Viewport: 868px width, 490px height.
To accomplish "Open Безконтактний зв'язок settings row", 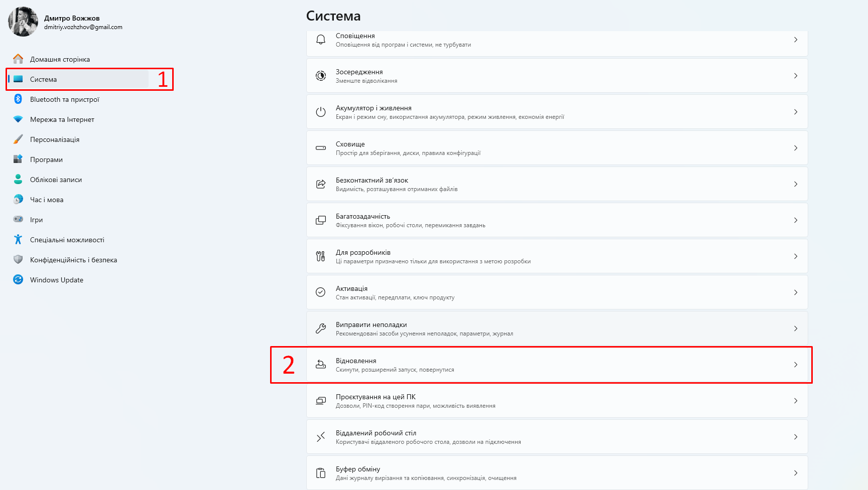I will tap(552, 184).
